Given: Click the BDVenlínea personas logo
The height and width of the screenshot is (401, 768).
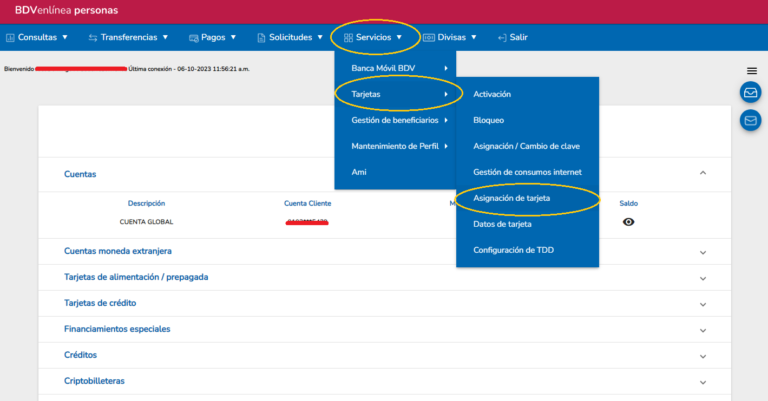Looking at the screenshot, I should coord(66,10).
